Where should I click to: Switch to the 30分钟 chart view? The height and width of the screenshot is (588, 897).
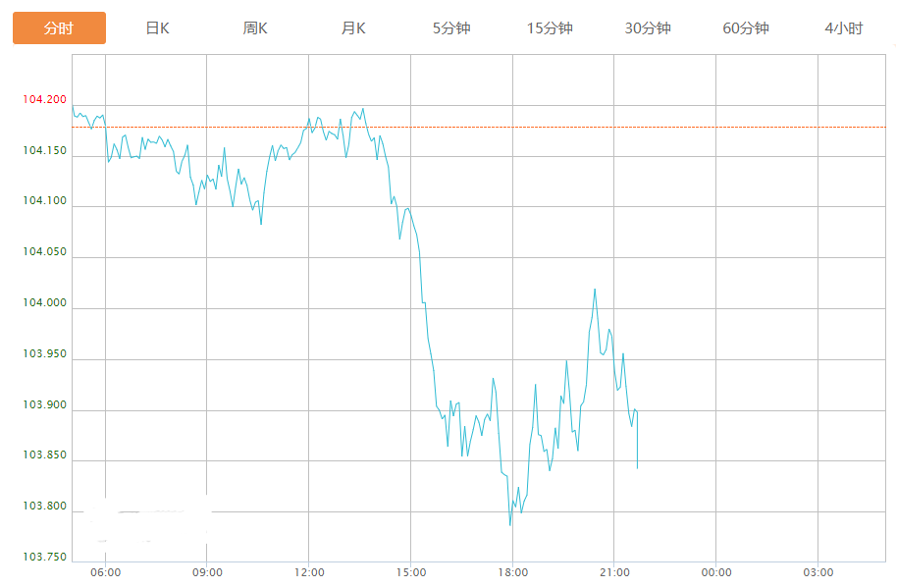[648, 28]
